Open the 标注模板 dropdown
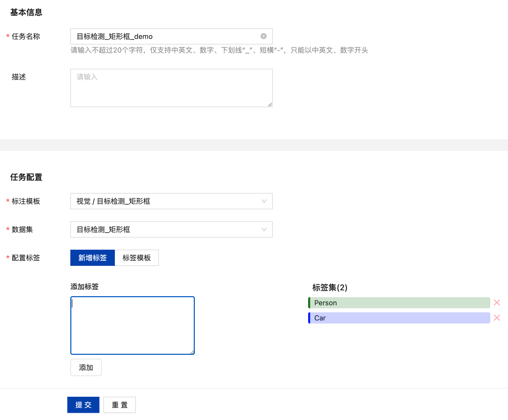Viewport: 508px width, 420px height. [x=171, y=201]
